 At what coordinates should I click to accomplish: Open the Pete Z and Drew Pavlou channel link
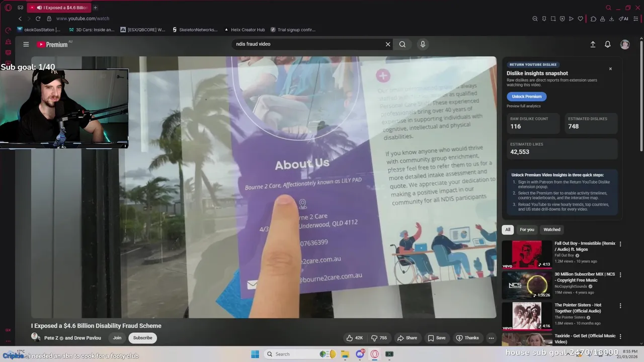72,338
